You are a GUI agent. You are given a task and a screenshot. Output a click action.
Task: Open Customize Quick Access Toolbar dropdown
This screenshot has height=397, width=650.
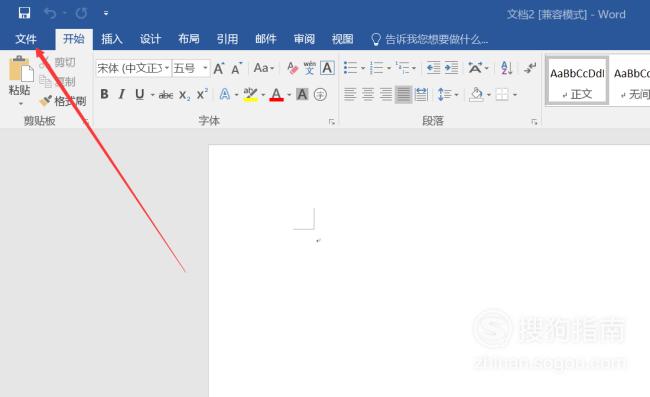pyautogui.click(x=106, y=14)
